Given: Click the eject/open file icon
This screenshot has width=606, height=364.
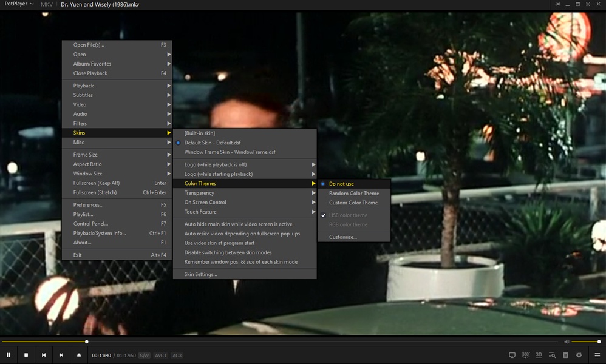Looking at the screenshot, I should [x=79, y=355].
